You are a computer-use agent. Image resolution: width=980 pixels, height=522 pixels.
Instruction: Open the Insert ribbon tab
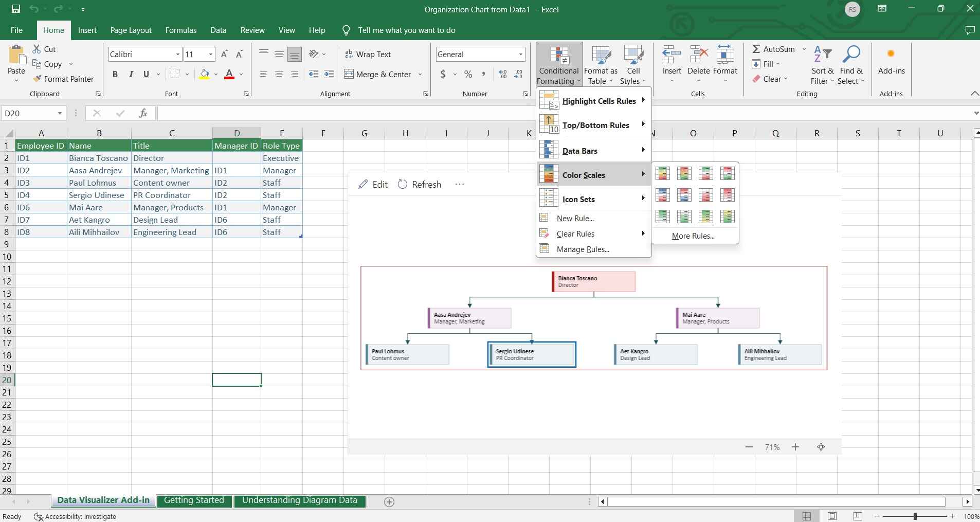[x=87, y=30]
